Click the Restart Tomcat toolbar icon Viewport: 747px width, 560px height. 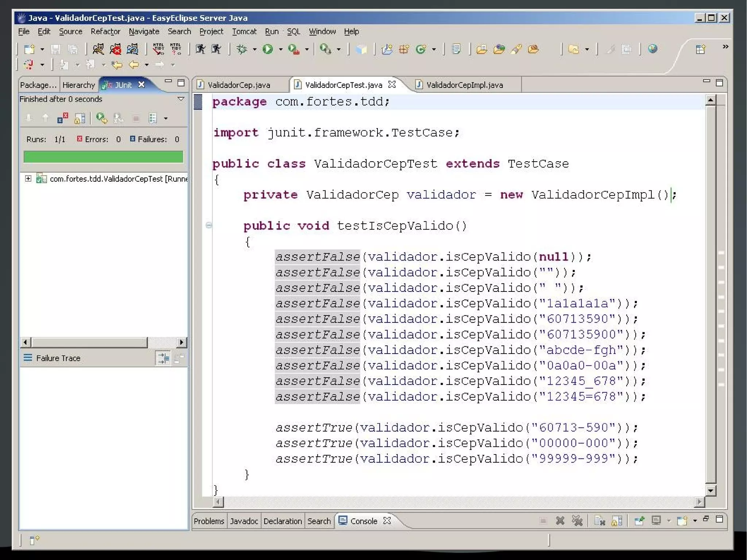click(x=132, y=49)
